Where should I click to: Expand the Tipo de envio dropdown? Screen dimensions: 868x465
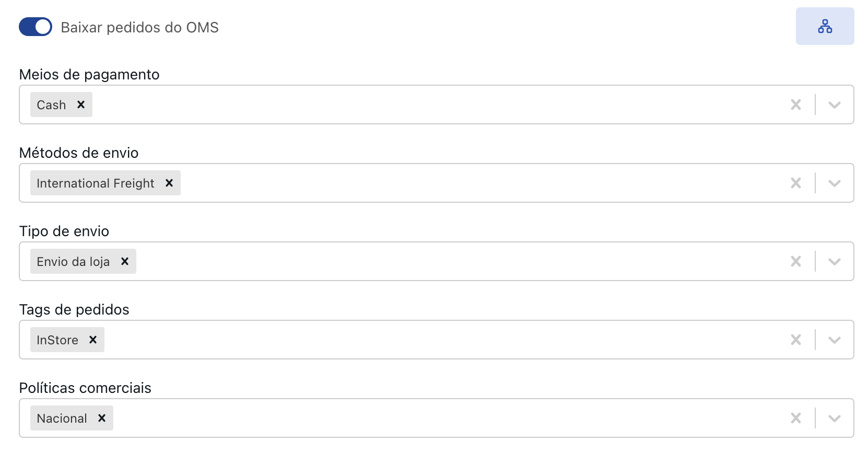click(x=835, y=261)
